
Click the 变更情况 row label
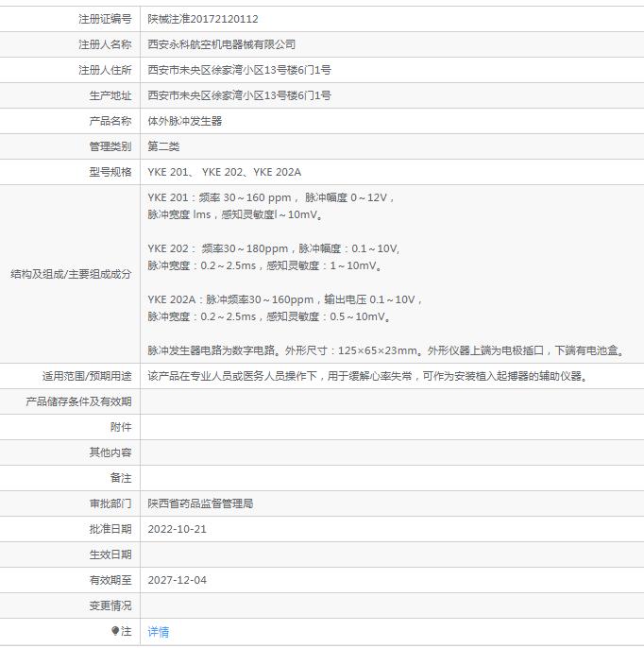point(110,605)
